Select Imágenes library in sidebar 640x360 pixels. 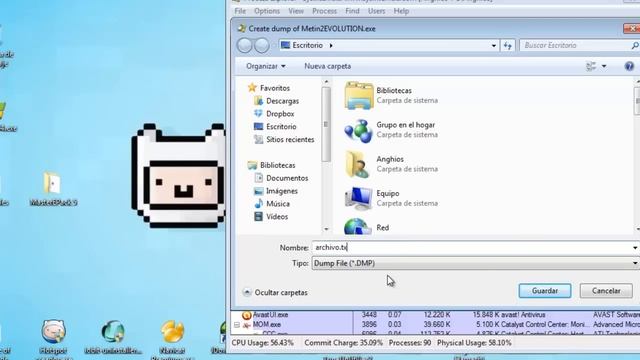pyautogui.click(x=276, y=191)
